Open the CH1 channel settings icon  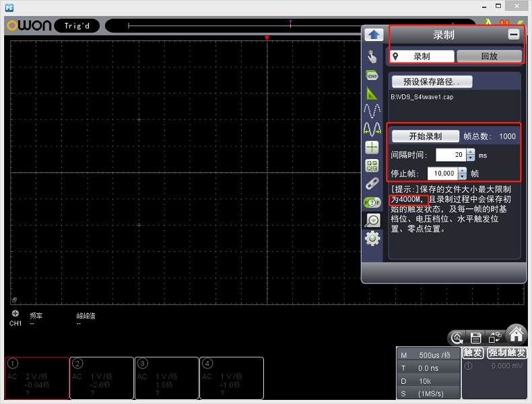[372, 75]
